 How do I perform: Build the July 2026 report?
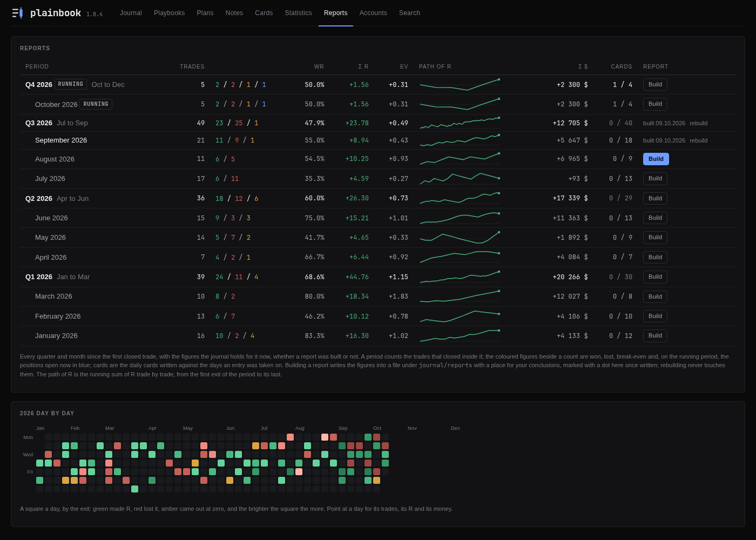pos(655,179)
